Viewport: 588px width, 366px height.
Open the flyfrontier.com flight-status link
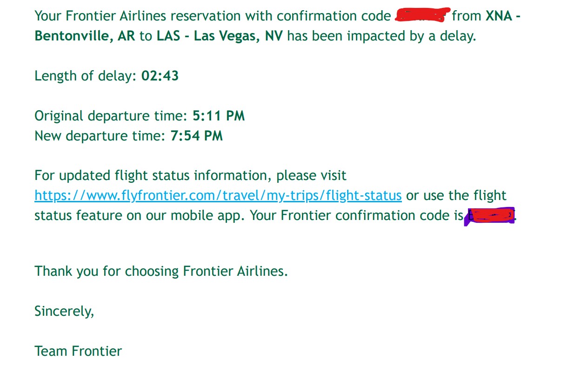[x=218, y=196]
